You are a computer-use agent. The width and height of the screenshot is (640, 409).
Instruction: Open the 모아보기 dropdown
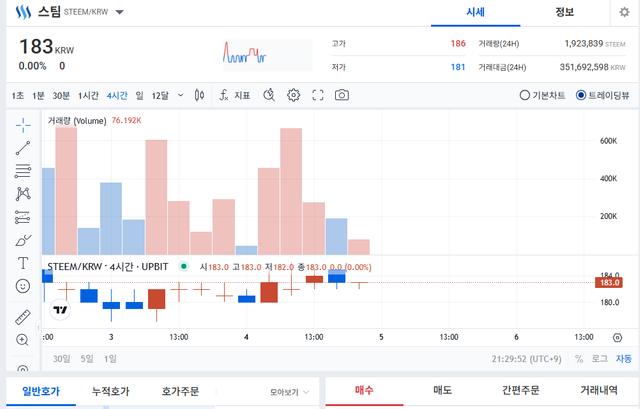289,392
